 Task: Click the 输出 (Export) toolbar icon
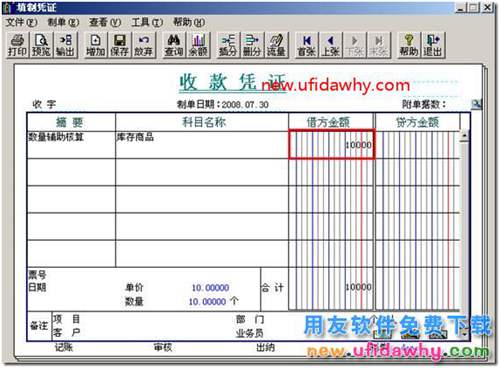pos(65,45)
